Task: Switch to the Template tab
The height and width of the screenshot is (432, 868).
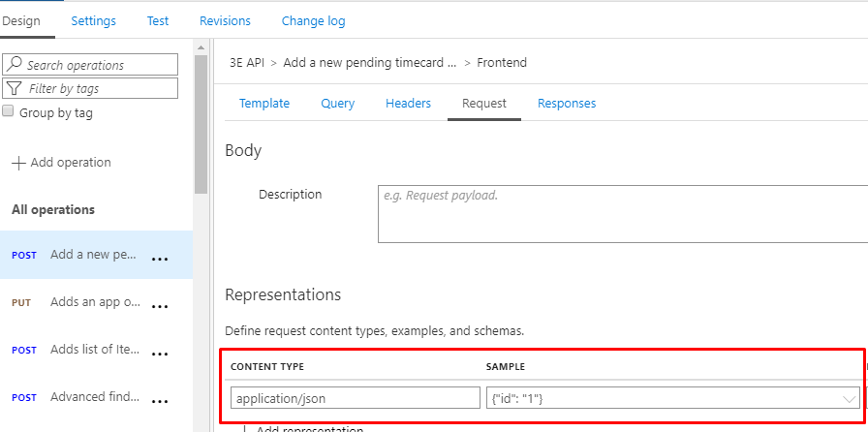Action: click(264, 103)
